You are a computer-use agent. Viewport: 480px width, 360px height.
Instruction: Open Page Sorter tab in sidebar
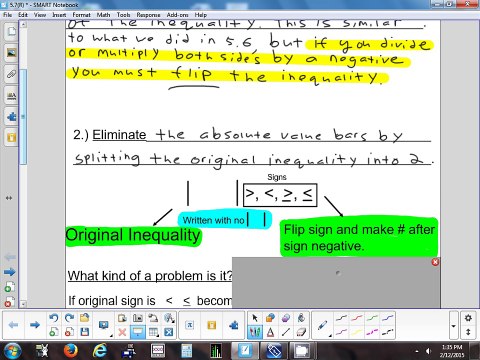click(x=11, y=32)
